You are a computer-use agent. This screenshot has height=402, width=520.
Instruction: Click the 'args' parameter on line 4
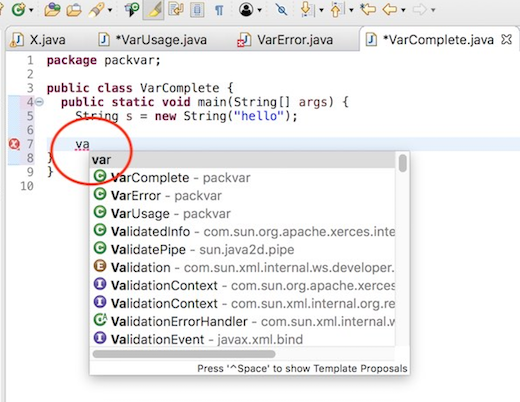[313, 102]
